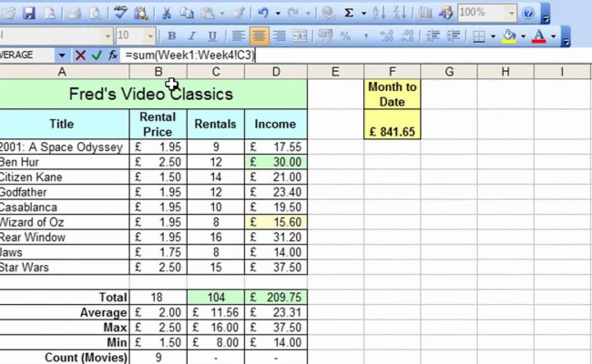Apply red Font Color A

[x=539, y=35]
